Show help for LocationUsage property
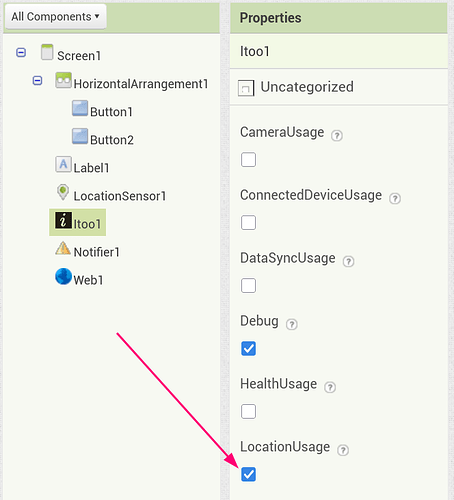The height and width of the screenshot is (500, 454). 343,450
